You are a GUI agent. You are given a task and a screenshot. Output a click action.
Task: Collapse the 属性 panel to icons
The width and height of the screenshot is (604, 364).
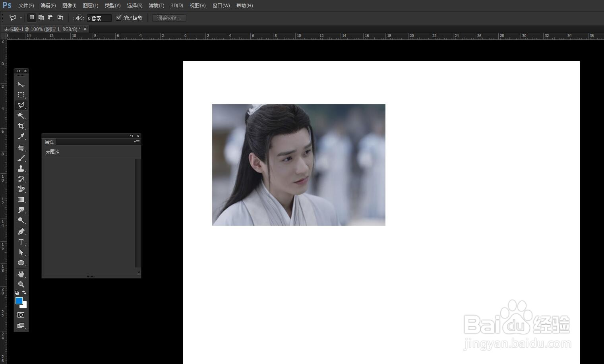(x=131, y=136)
